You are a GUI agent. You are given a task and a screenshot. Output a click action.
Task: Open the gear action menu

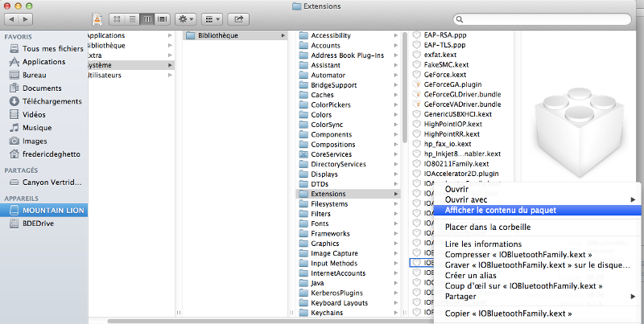pos(186,19)
